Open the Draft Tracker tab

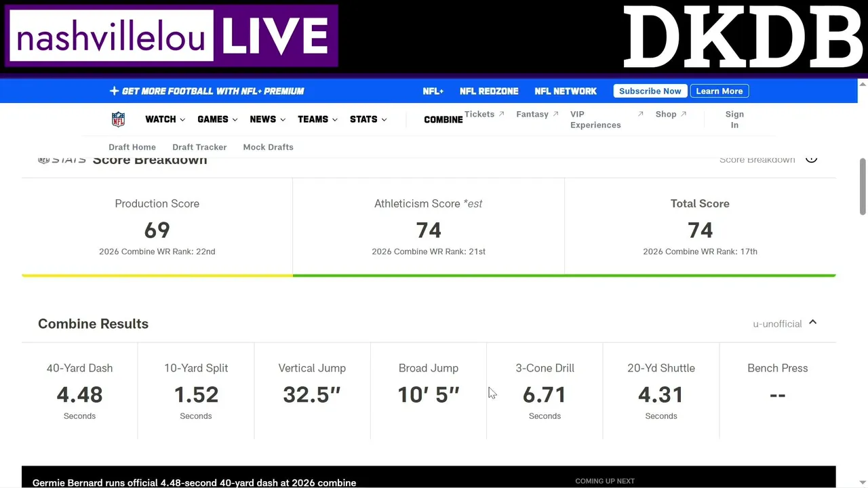coord(199,147)
